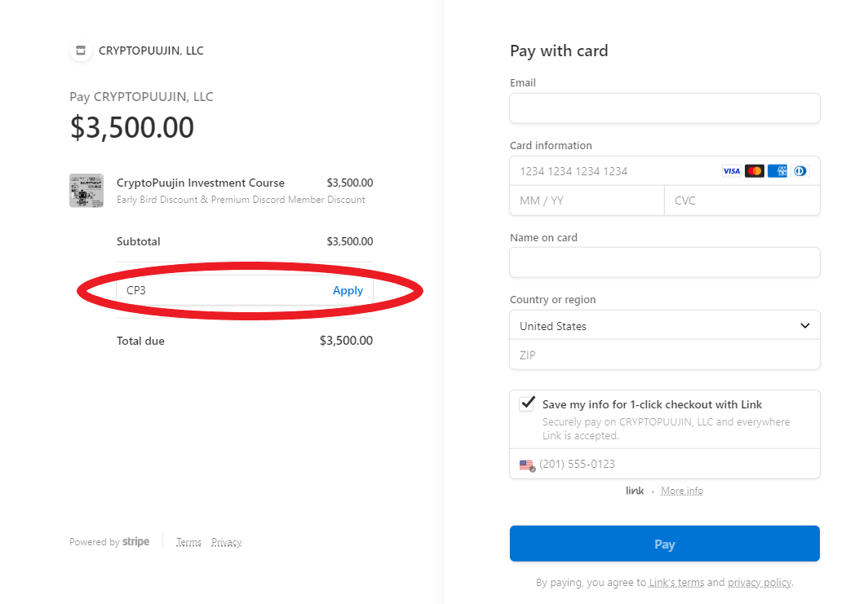This screenshot has height=604, width=868.
Task: Click the Powered by stripe link
Action: (x=109, y=541)
